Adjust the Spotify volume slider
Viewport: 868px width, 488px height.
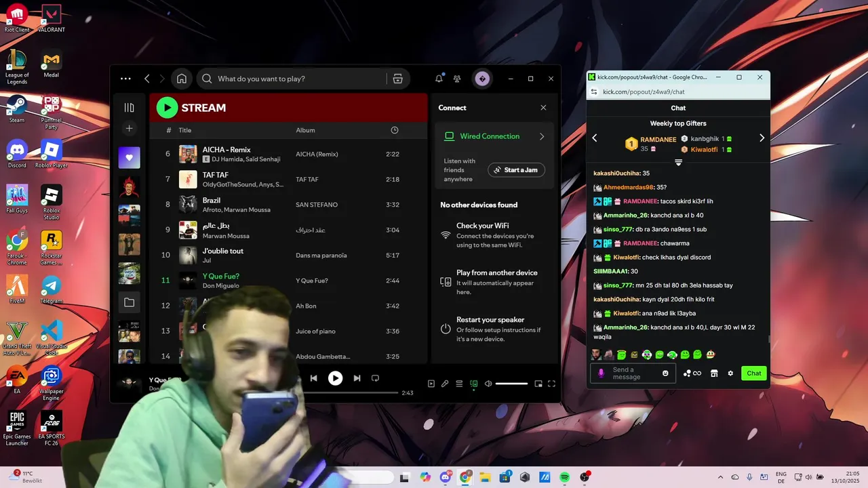coord(511,384)
